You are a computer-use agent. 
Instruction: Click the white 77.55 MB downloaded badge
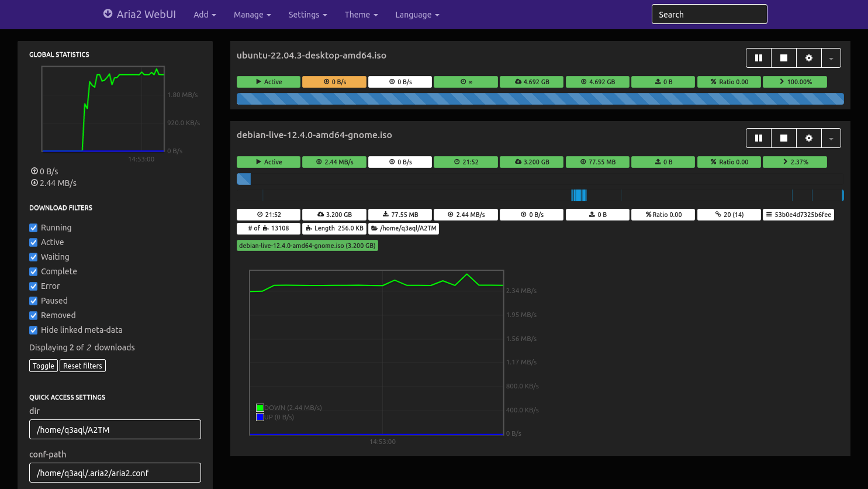click(400, 215)
